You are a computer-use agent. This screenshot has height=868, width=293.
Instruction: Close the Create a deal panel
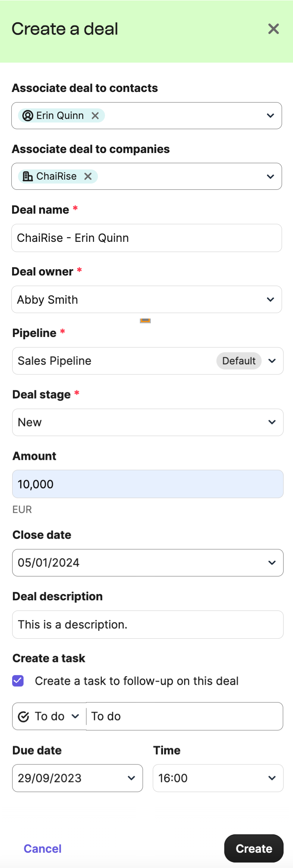coord(273,29)
